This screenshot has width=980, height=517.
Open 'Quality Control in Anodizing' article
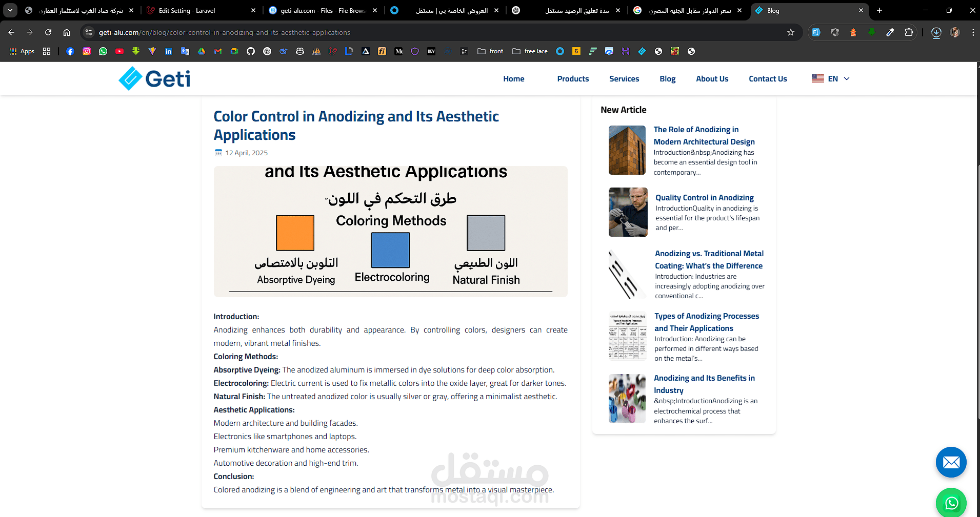point(705,198)
